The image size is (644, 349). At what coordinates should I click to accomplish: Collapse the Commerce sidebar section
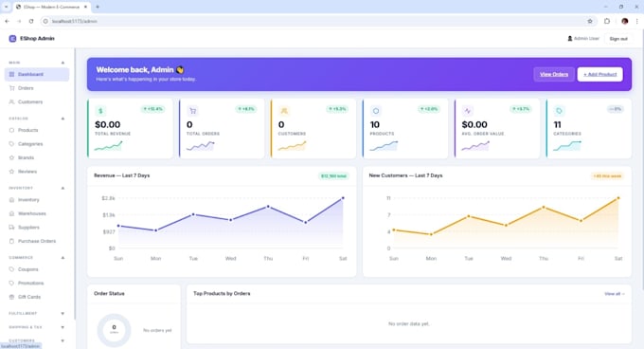pyautogui.click(x=63, y=258)
